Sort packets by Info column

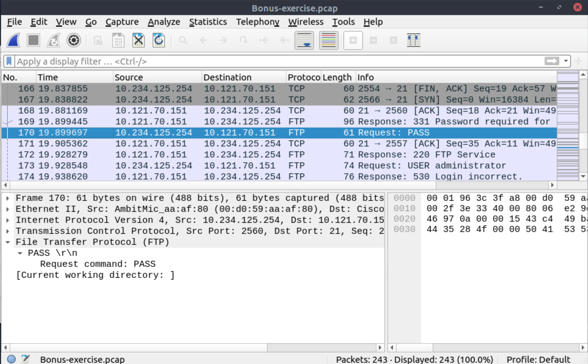pos(456,77)
